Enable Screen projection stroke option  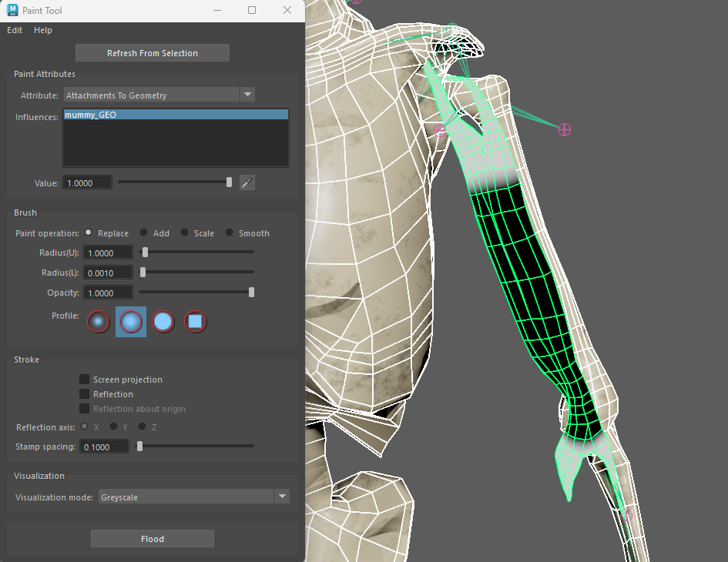point(84,379)
